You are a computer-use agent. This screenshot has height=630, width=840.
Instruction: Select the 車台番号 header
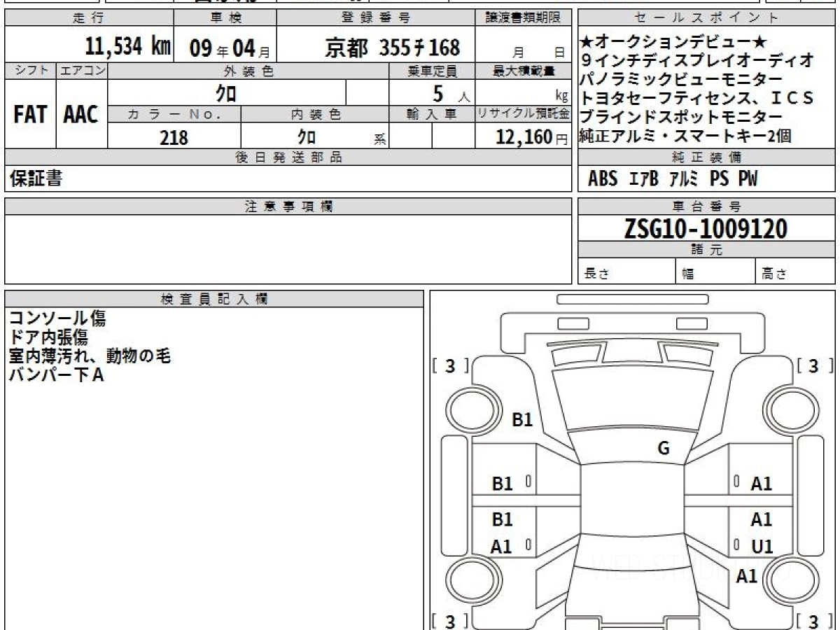[x=706, y=206]
